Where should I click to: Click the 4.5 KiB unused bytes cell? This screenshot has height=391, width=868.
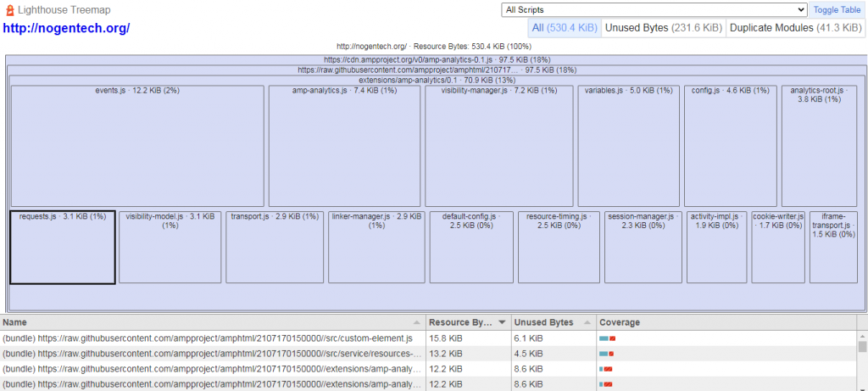click(x=554, y=354)
